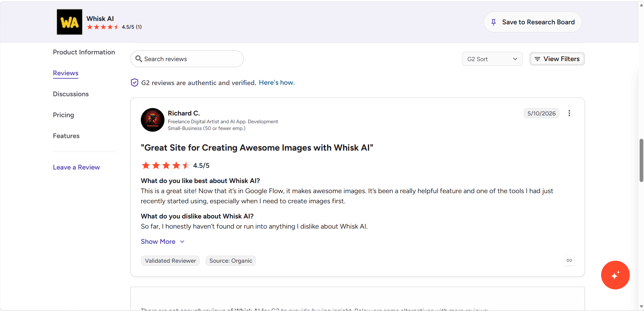Open View Filters
This screenshot has height=311, width=644.
pos(557,59)
